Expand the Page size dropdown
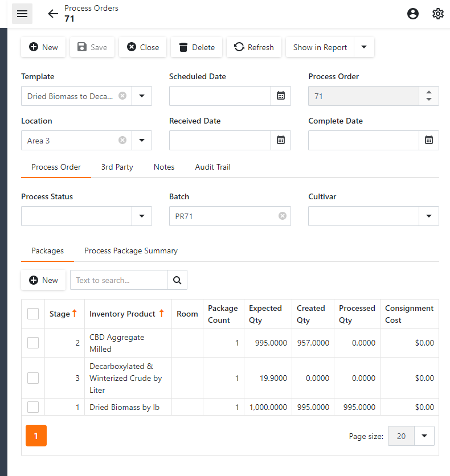 click(424, 436)
